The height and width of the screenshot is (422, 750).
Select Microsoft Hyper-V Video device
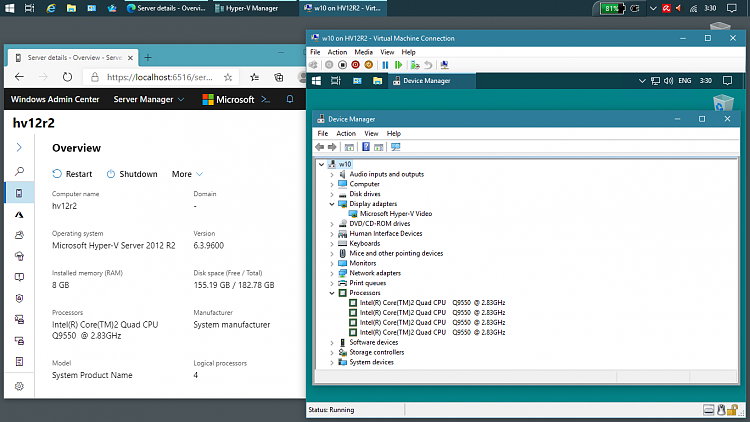pos(396,214)
